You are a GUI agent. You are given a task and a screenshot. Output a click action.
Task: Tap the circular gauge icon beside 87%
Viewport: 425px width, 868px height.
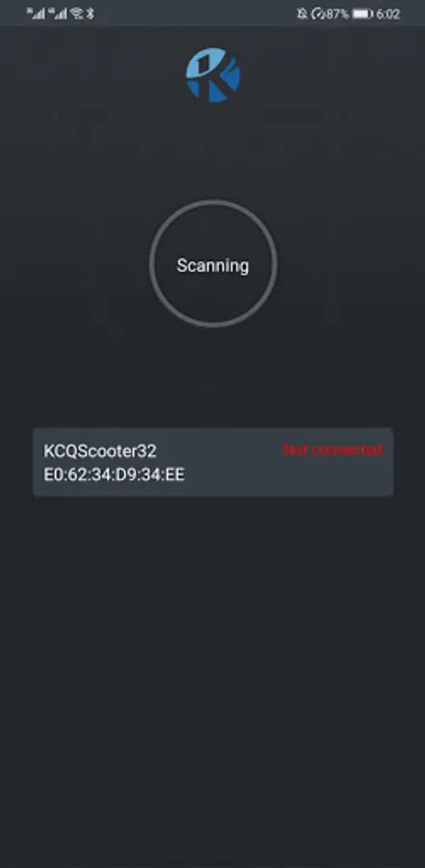pyautogui.click(x=318, y=14)
